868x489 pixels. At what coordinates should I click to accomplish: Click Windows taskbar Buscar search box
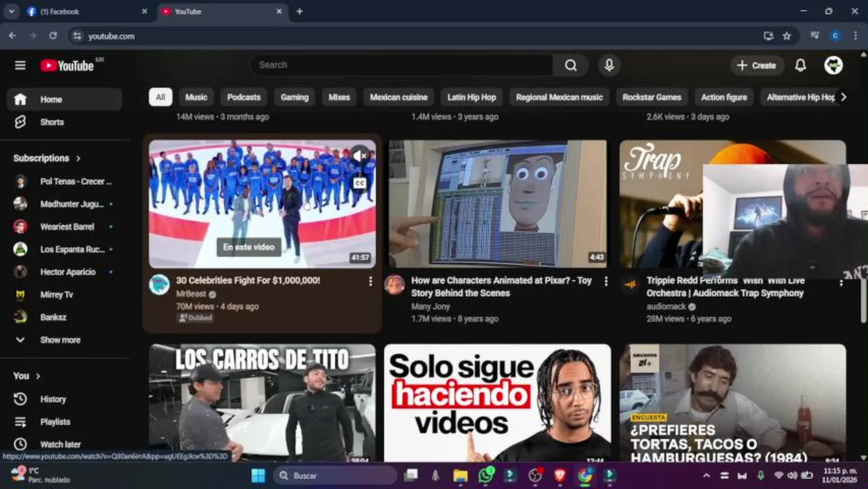coord(336,475)
